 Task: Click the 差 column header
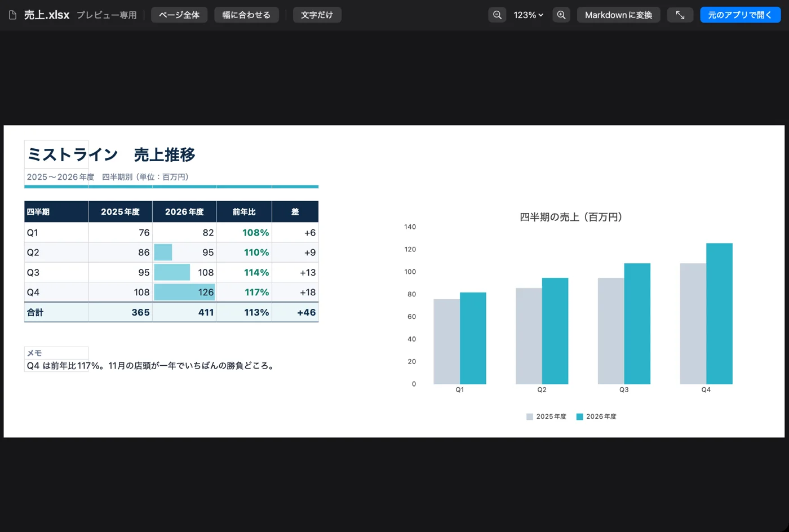(x=295, y=212)
